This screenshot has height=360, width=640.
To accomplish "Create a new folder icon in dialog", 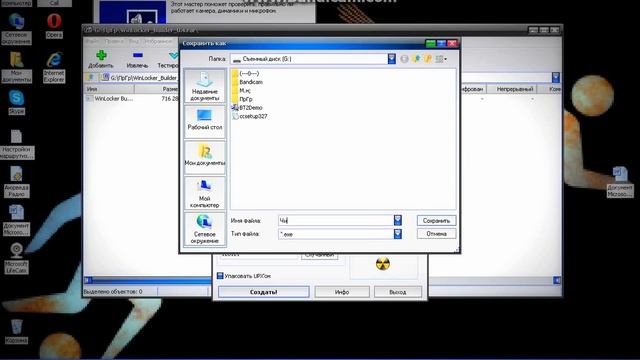I will click(427, 59).
